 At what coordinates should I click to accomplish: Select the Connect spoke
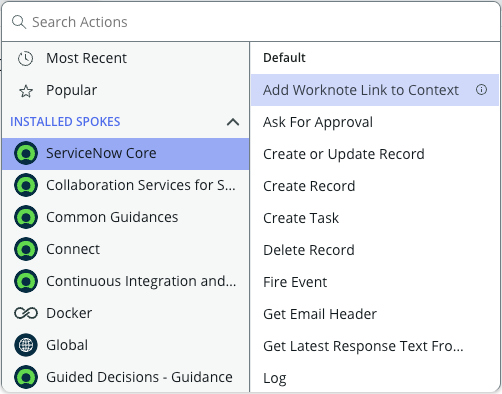(126, 249)
